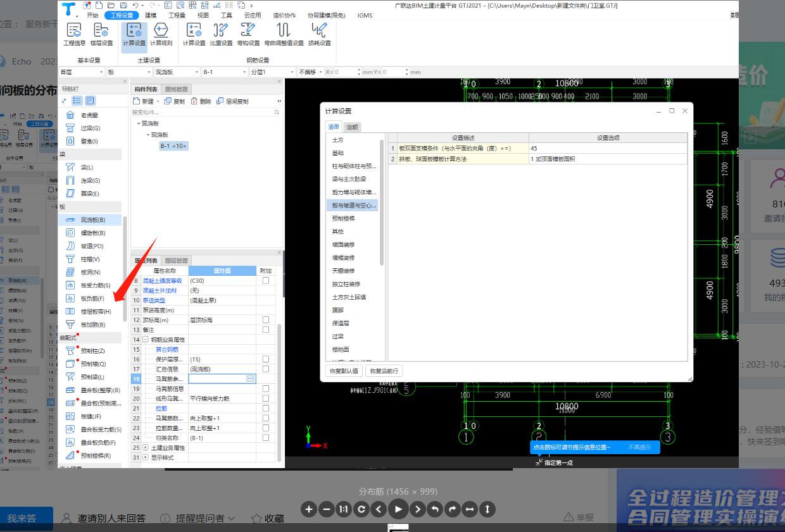Open 楼层设置 in the ribbon
This screenshot has width=785, height=532.
[101, 35]
